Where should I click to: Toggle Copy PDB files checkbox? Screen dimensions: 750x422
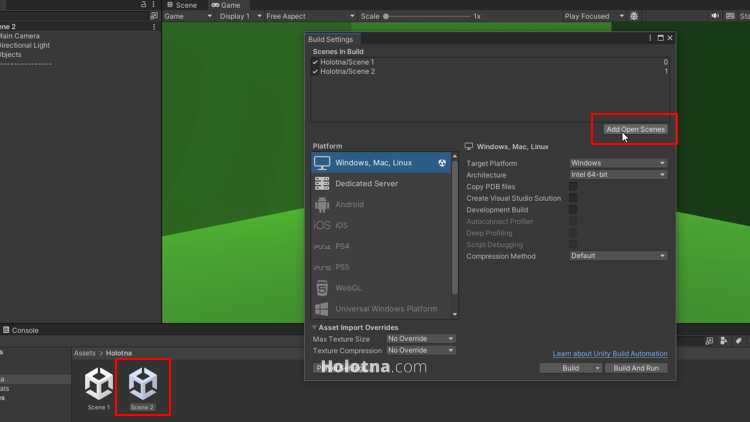tap(573, 187)
